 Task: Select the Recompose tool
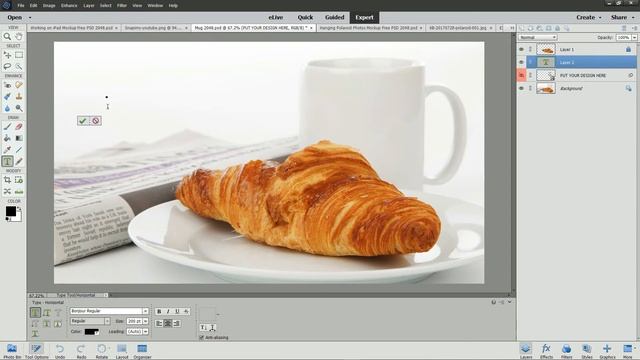click(x=19, y=180)
